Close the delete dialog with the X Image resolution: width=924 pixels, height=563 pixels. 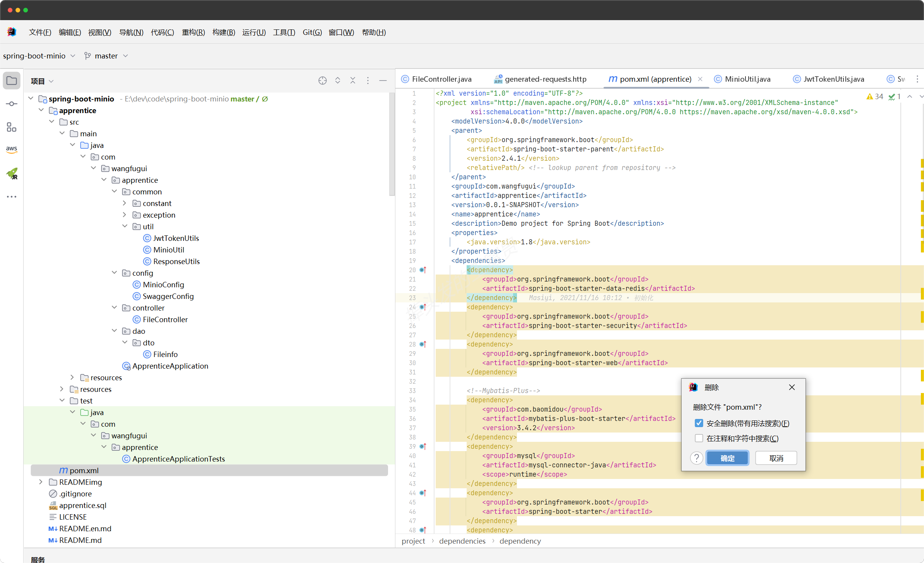coord(792,387)
